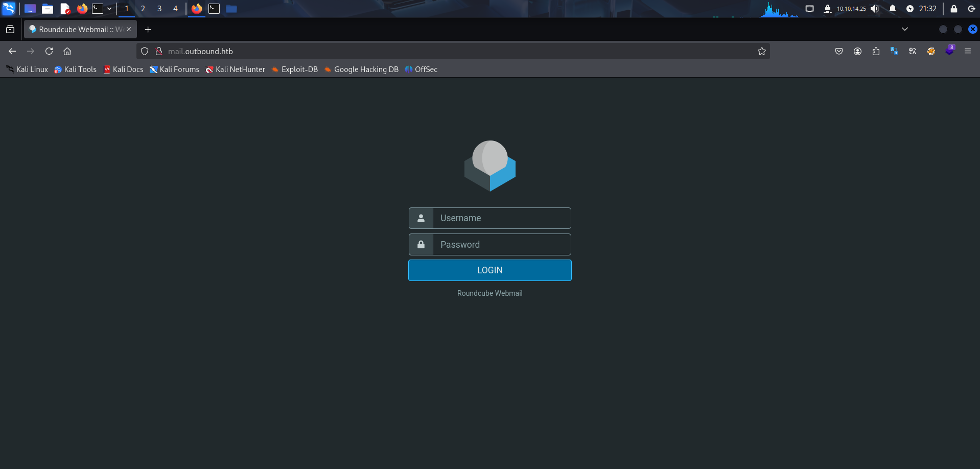Image resolution: width=980 pixels, height=469 pixels.
Task: Click the network connection tray icon
Action: pos(828,9)
